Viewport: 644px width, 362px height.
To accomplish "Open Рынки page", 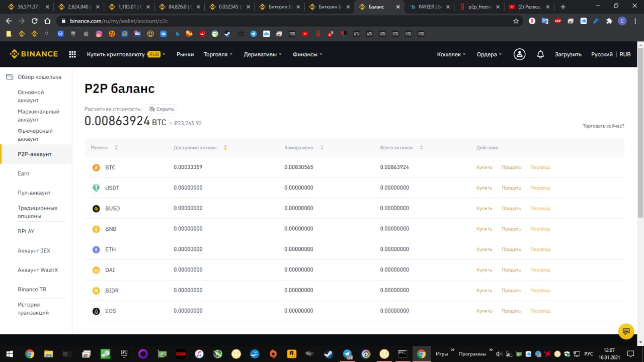I will click(185, 54).
